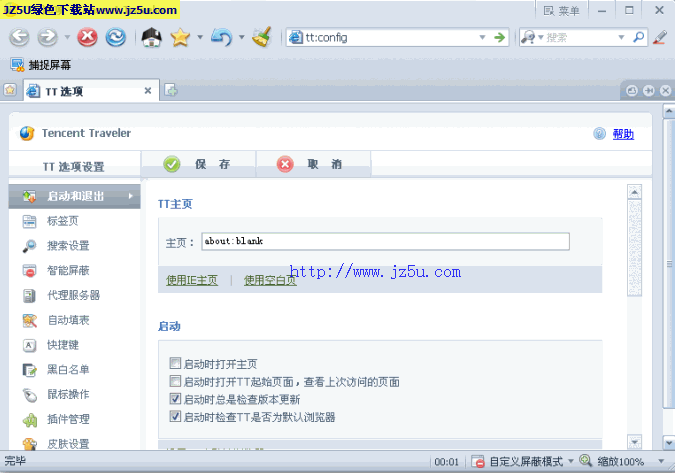The width and height of the screenshot is (675, 473).
Task: Click the ad-block mode status icon
Action: pos(478,461)
